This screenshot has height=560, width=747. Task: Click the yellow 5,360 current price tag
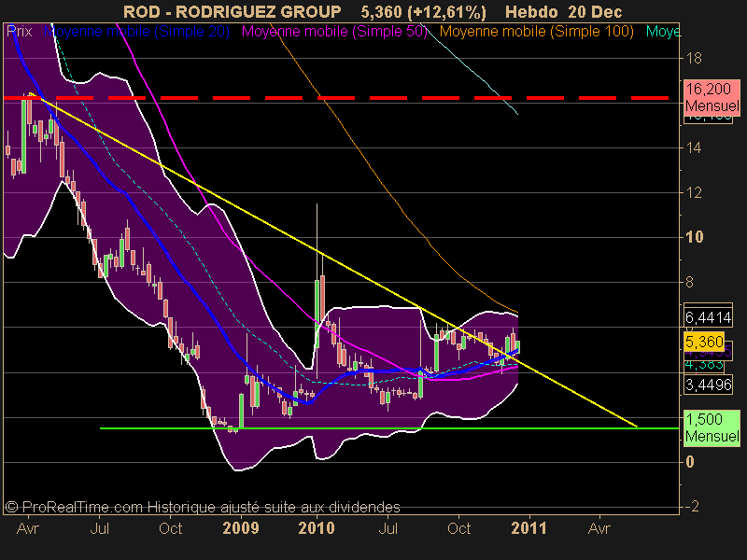[x=704, y=342]
